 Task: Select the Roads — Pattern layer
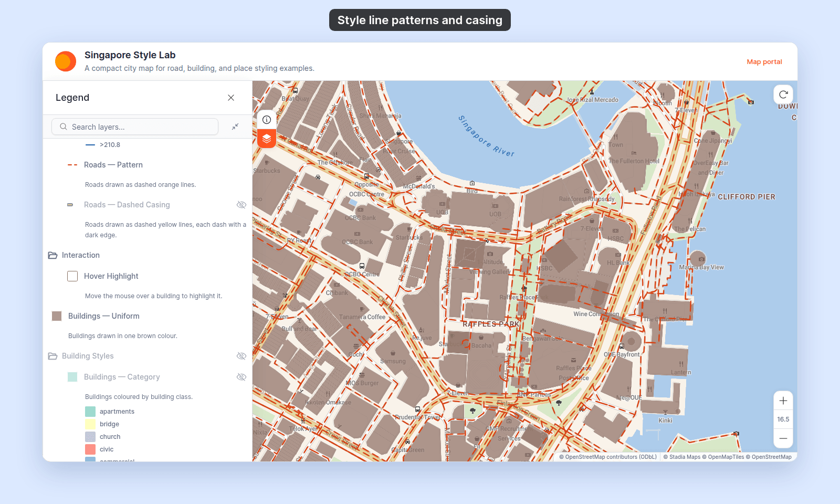113,165
